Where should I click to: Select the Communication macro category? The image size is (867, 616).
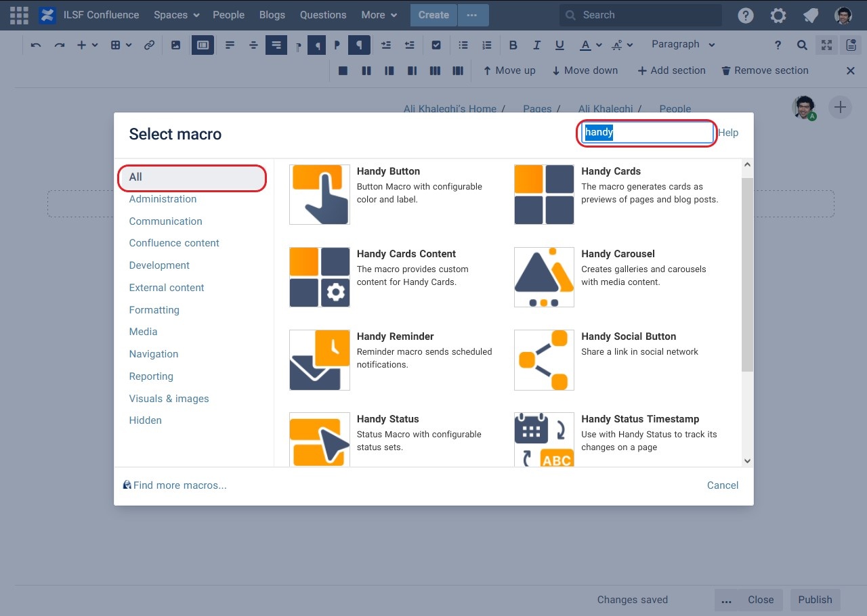[x=165, y=221]
